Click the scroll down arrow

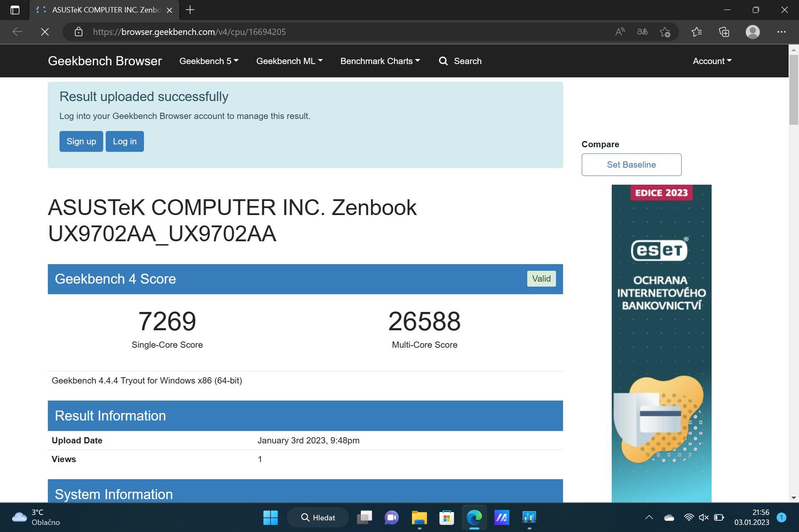794,497
